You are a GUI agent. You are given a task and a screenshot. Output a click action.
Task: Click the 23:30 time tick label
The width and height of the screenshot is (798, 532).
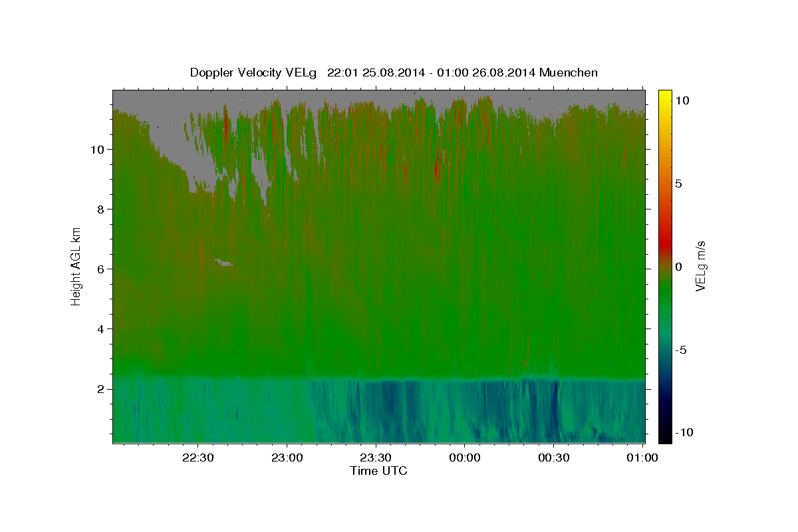tap(376, 458)
